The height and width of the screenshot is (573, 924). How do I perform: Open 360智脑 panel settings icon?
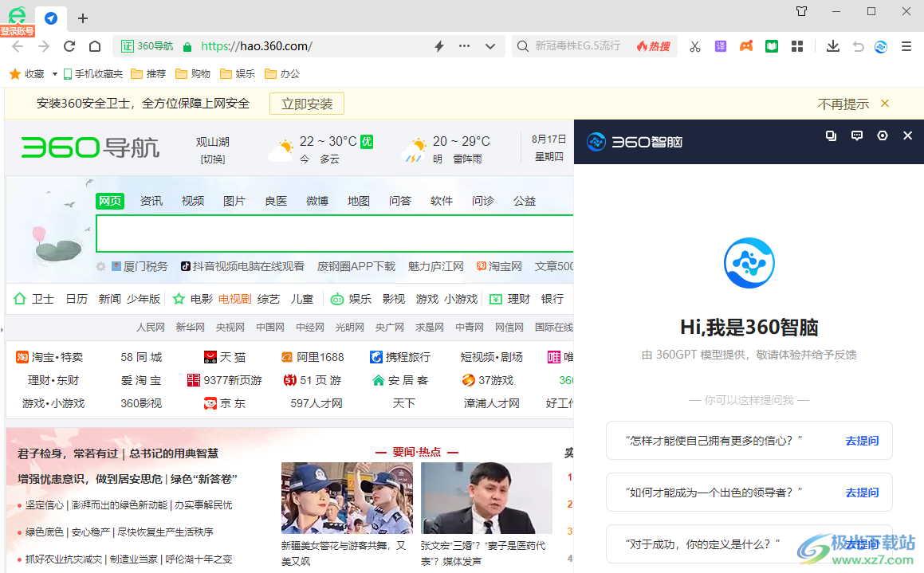[x=883, y=135]
